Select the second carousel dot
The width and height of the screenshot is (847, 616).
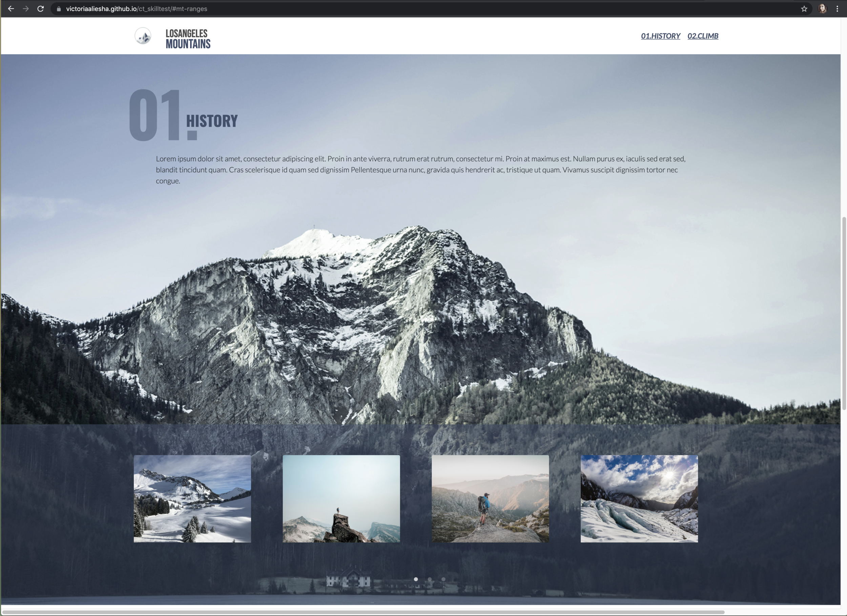pos(430,579)
